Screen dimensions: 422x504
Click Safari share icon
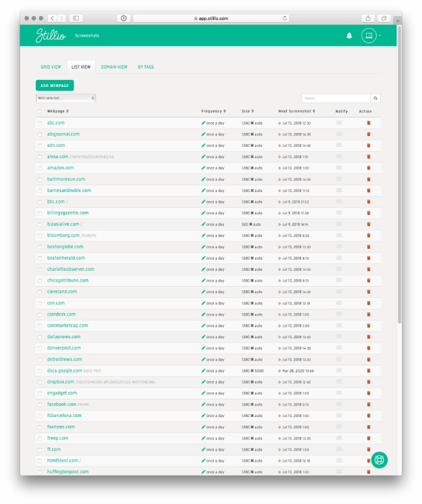coord(368,18)
